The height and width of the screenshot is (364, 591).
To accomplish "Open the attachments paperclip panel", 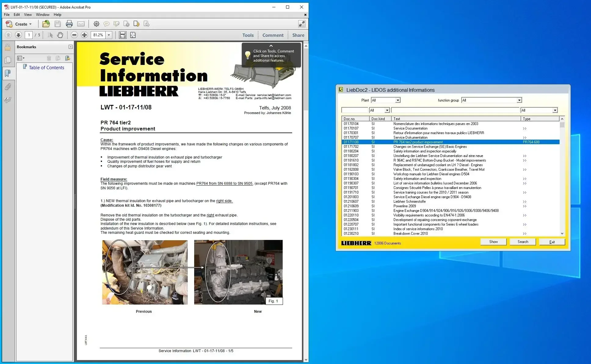I will [8, 87].
